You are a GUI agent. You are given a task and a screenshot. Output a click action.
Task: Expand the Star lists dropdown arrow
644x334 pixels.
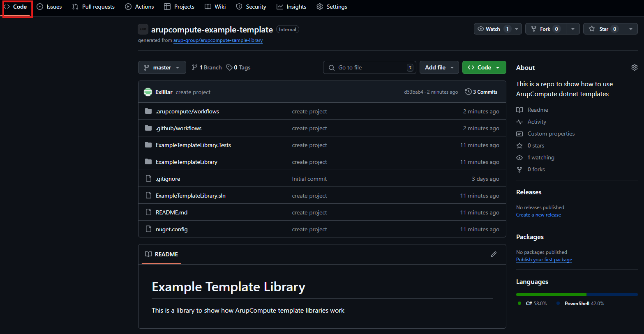(631, 29)
